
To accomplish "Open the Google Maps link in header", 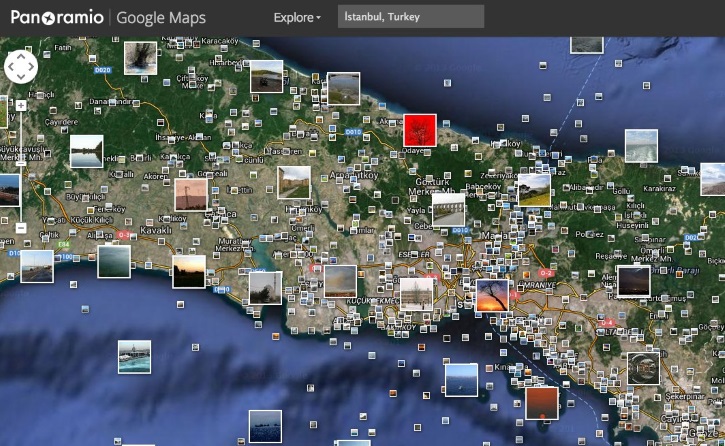I will click(160, 17).
